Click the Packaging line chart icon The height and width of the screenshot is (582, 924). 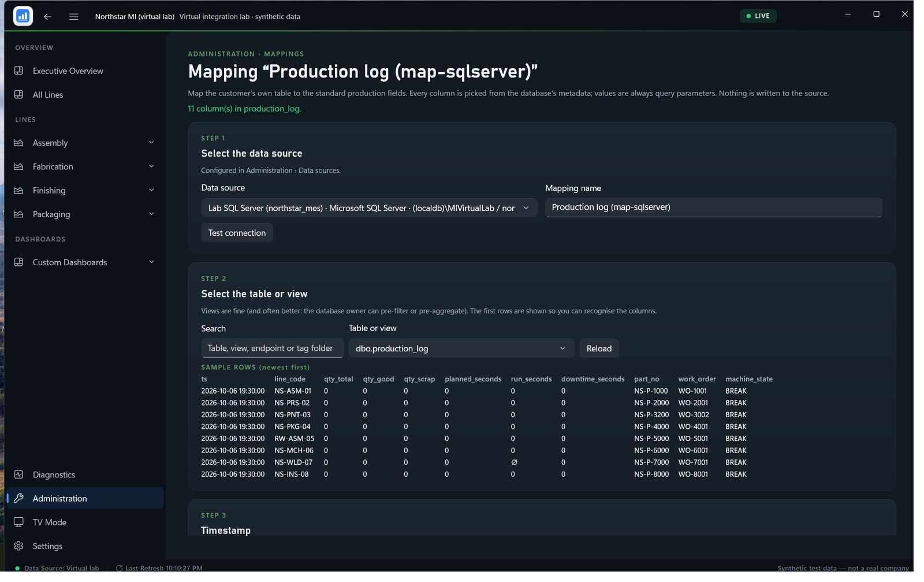pyautogui.click(x=18, y=214)
